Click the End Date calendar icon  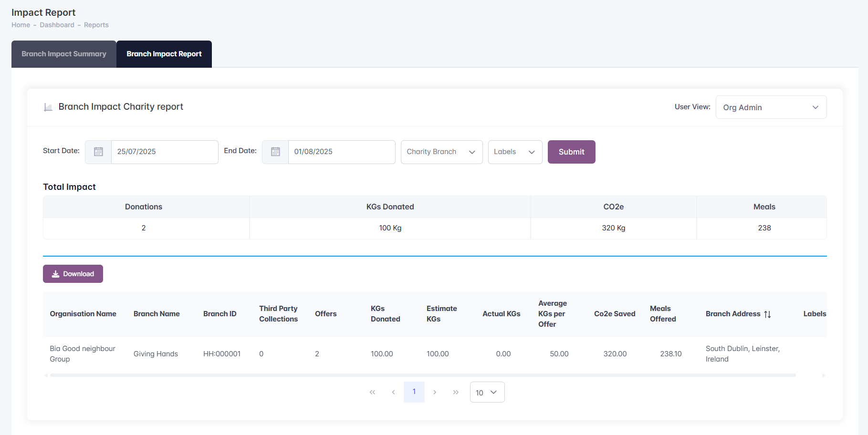point(275,152)
